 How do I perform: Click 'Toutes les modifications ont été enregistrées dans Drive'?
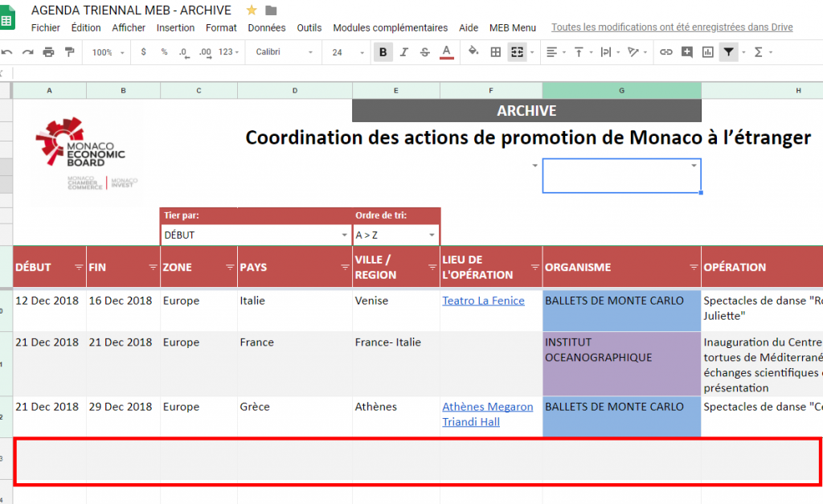pos(672,27)
